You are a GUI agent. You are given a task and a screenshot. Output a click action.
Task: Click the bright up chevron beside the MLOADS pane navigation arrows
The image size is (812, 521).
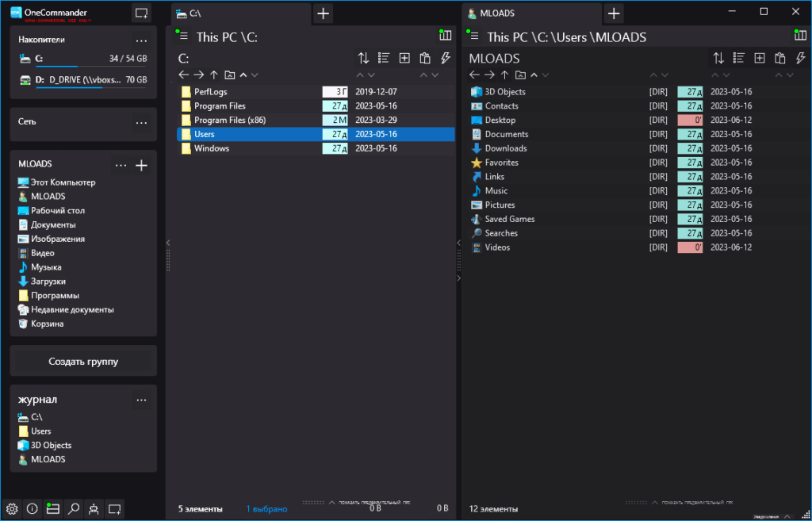[x=534, y=75]
